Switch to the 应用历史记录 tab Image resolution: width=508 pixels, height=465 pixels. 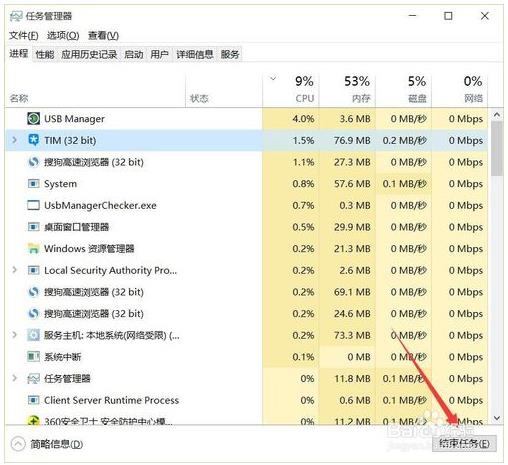click(x=89, y=54)
